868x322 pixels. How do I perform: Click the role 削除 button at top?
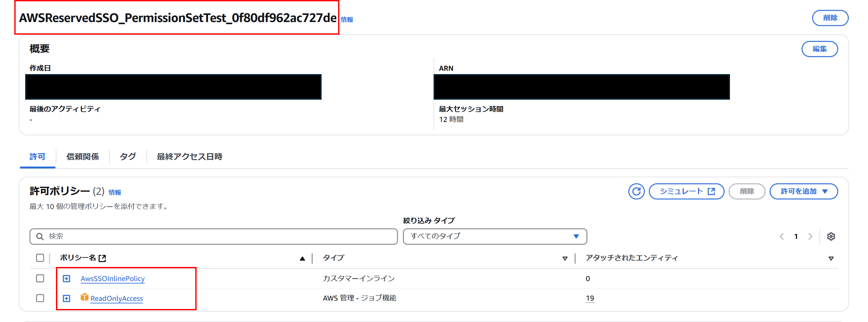[830, 18]
